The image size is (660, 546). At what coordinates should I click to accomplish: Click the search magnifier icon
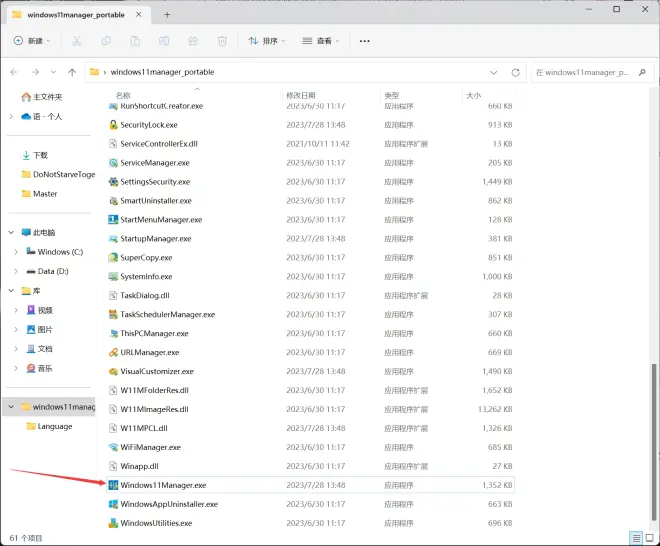tap(642, 72)
